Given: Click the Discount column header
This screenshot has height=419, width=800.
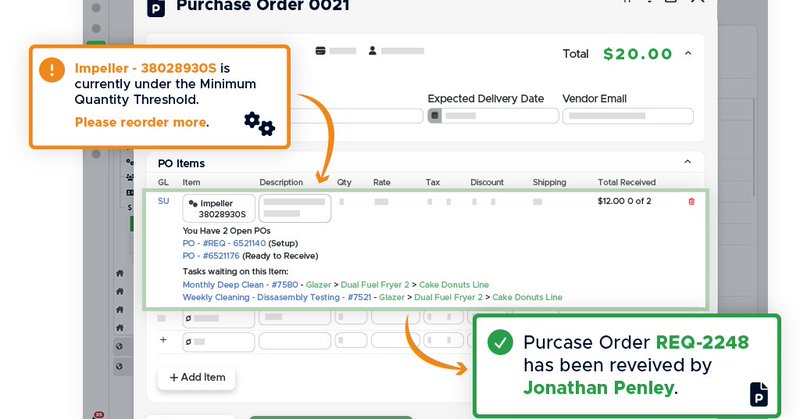Looking at the screenshot, I should pos(487,182).
